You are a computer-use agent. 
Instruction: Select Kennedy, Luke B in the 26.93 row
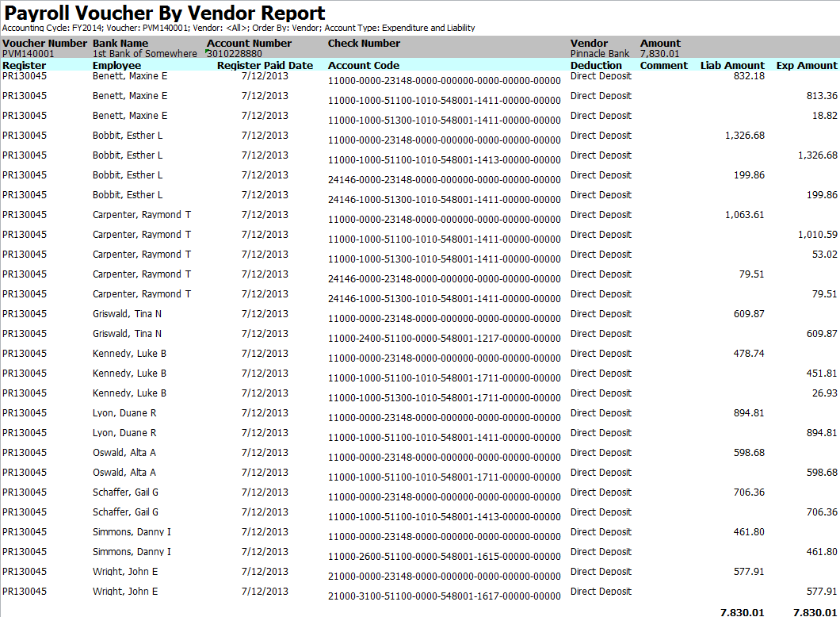coord(129,393)
